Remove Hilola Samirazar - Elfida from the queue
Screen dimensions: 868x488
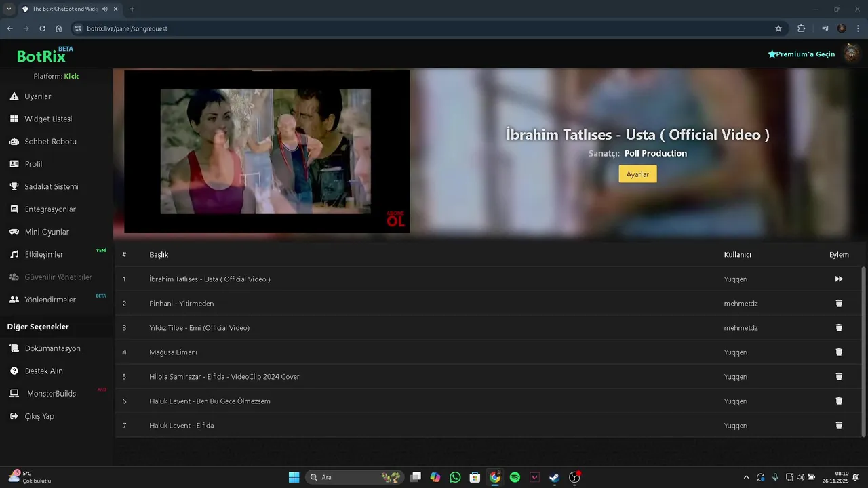point(839,377)
